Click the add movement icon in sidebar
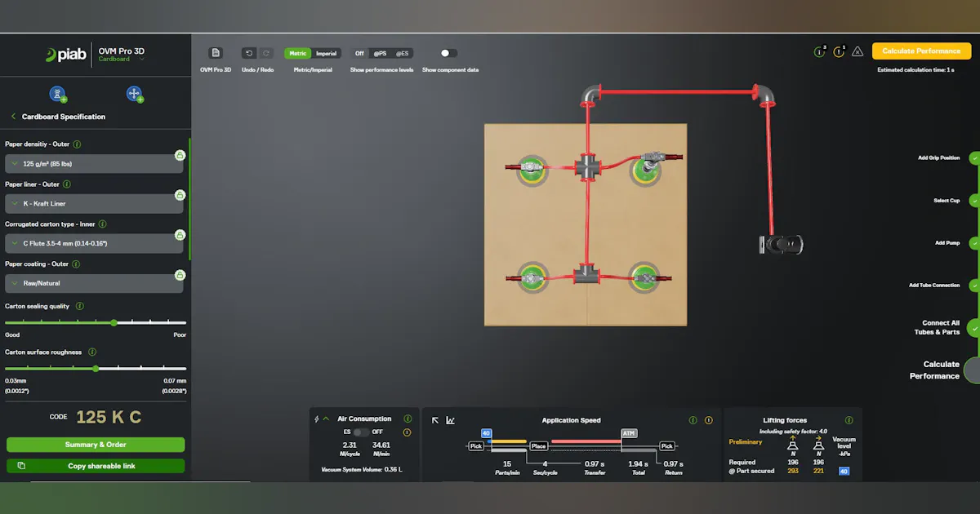 pos(135,95)
